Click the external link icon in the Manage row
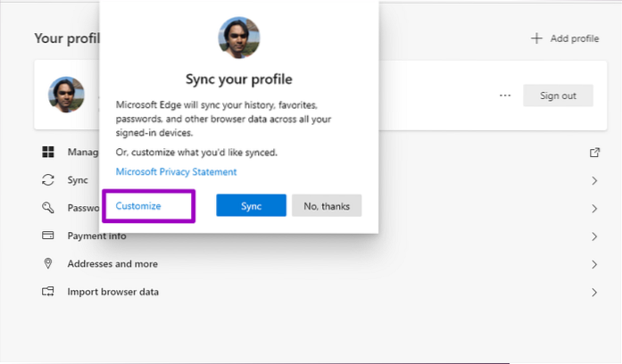 click(x=594, y=153)
